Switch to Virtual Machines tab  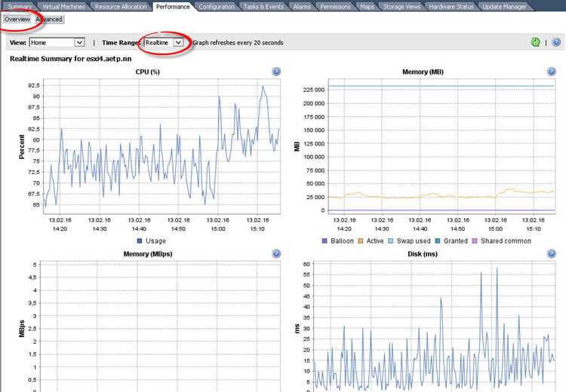point(63,7)
